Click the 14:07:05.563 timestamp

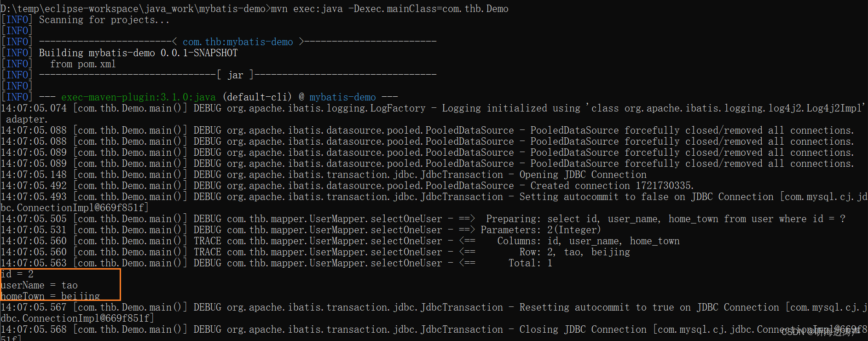34,263
